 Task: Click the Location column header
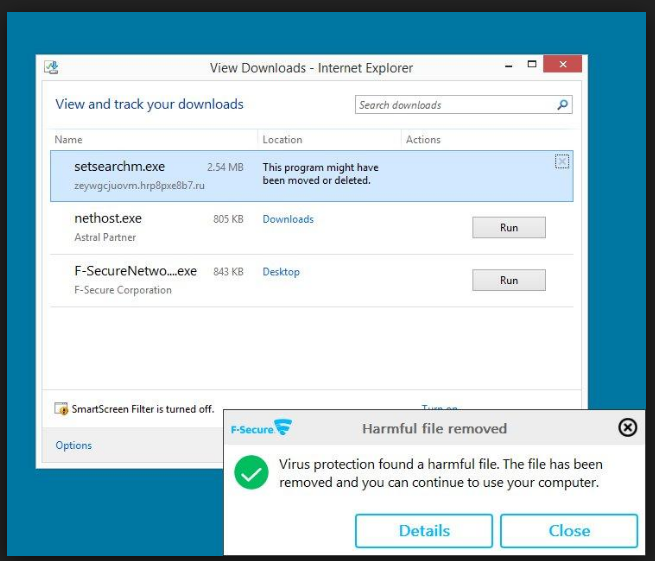(282, 140)
